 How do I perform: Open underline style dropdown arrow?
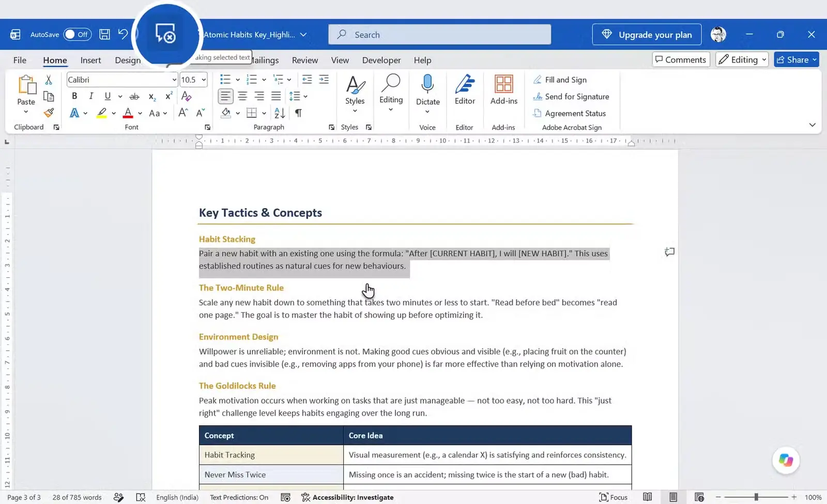click(x=120, y=97)
